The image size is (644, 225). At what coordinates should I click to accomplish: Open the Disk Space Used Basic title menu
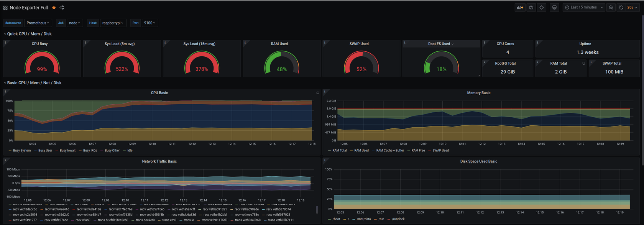tap(478, 161)
